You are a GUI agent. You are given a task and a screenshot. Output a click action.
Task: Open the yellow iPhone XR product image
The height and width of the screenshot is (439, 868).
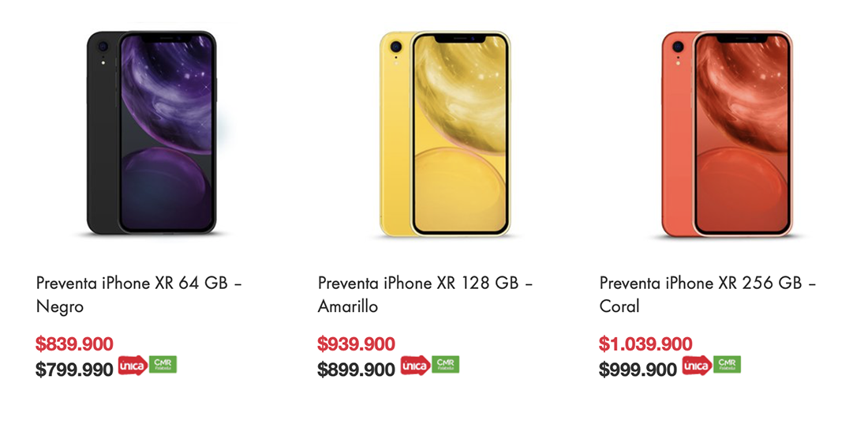445,133
